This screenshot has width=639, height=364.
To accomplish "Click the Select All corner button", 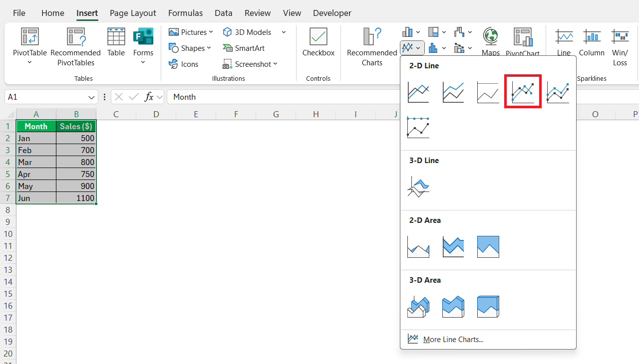I will (8, 114).
